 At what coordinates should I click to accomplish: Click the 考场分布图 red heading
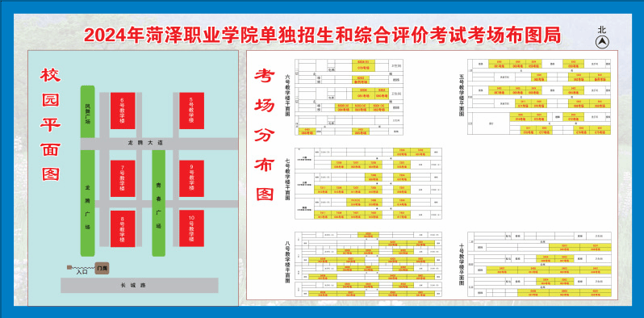pyautogui.click(x=265, y=134)
